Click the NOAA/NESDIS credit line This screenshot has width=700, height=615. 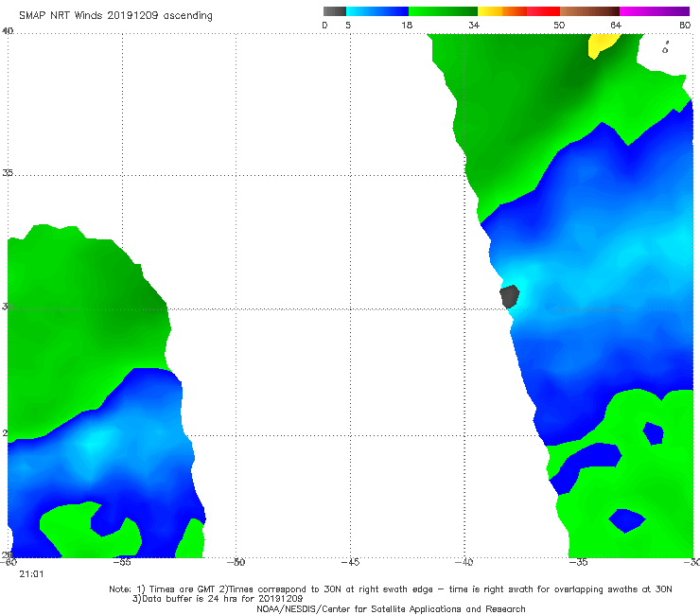click(391, 608)
